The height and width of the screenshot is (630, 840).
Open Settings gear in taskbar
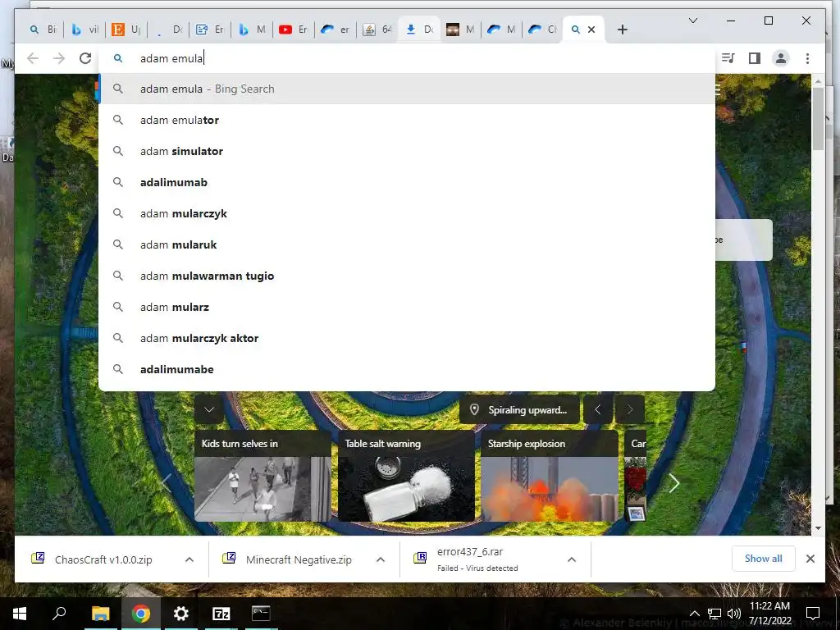tap(181, 614)
